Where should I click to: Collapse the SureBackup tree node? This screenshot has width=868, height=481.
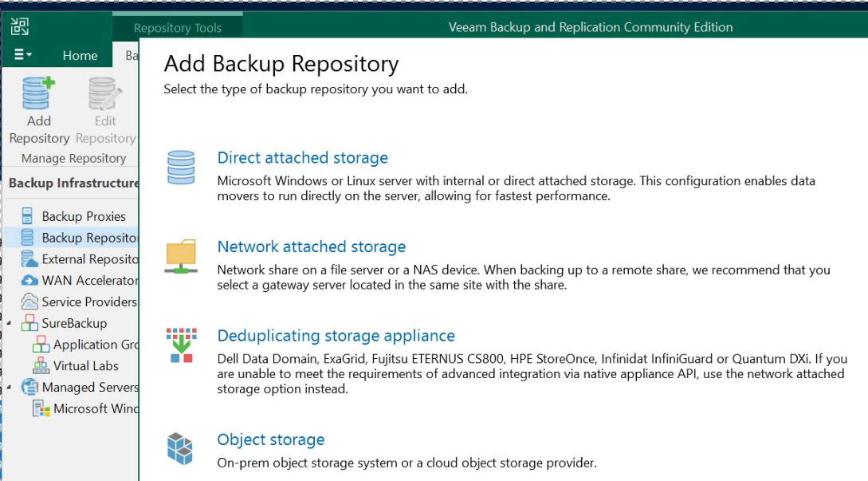[8, 324]
